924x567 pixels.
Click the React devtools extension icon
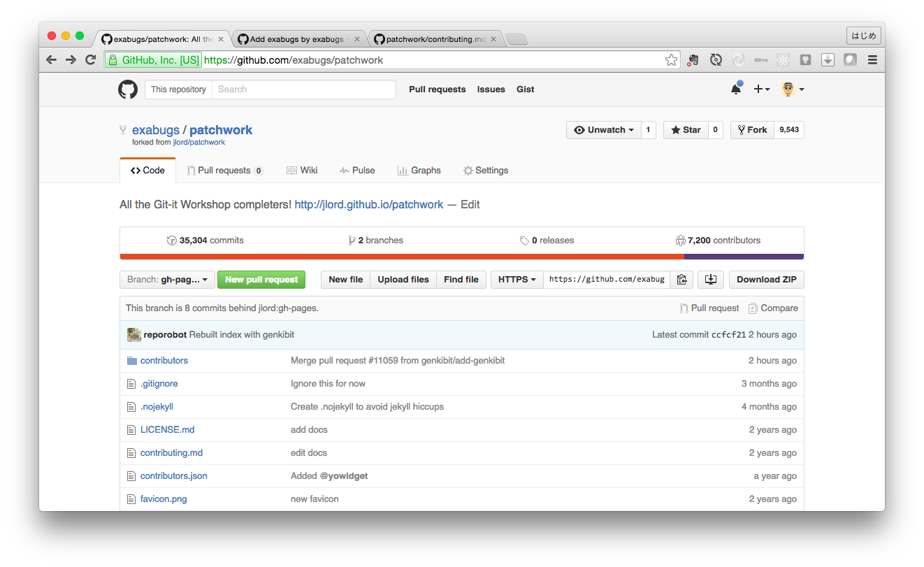coord(784,60)
